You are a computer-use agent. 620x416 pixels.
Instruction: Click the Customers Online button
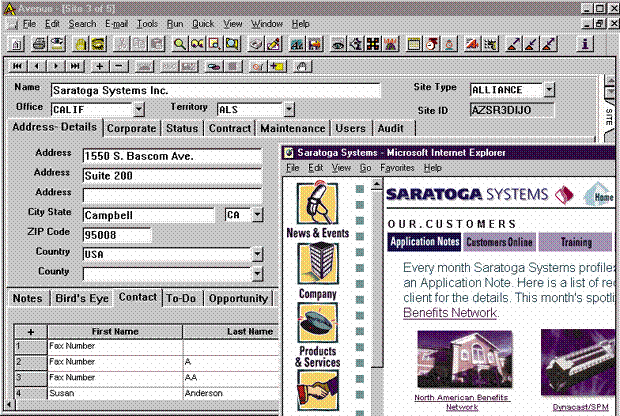point(499,242)
